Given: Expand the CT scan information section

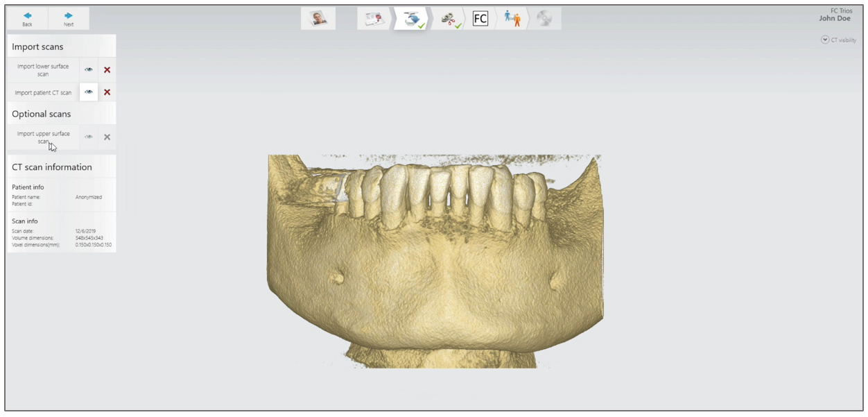Looking at the screenshot, I should click(52, 167).
